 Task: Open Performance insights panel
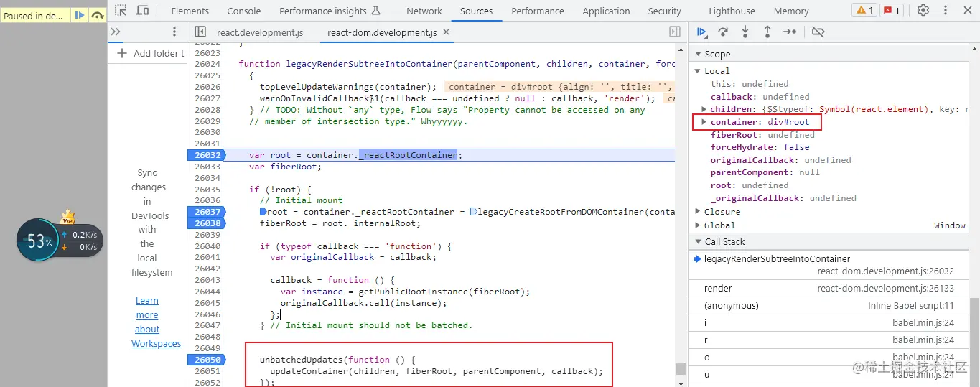point(330,11)
